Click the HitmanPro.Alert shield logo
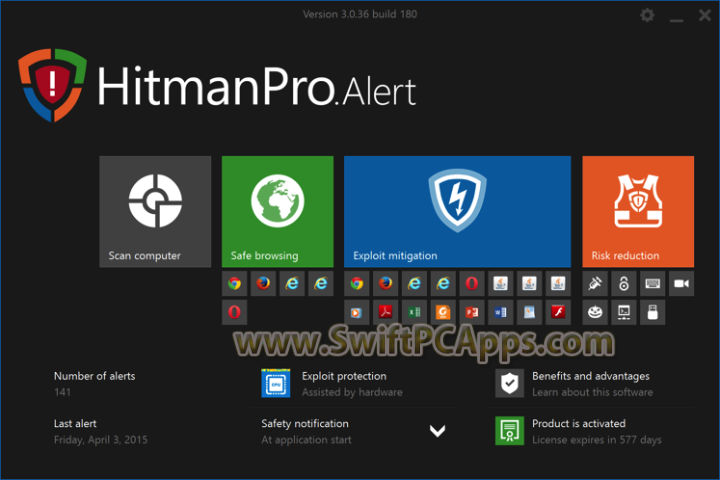 coord(52,85)
